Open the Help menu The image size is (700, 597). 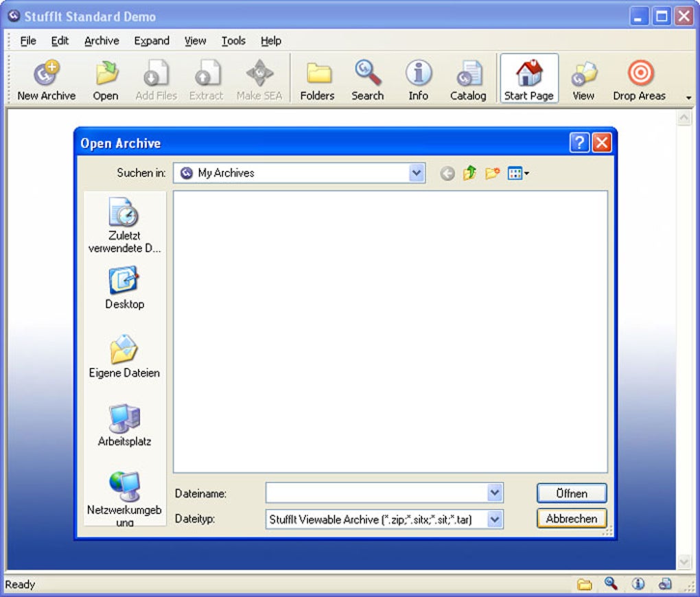[x=271, y=40]
